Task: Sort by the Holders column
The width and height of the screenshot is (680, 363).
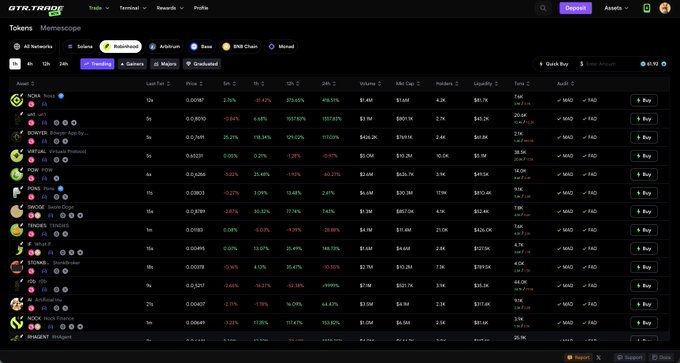Action: (x=447, y=84)
